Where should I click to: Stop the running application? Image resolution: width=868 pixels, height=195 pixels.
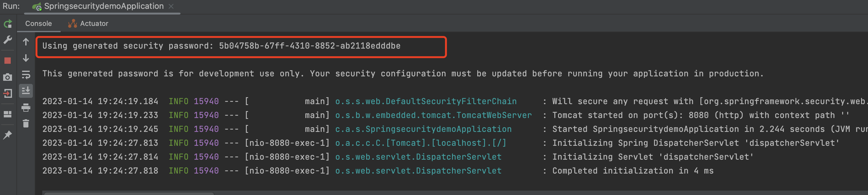coord(8,61)
